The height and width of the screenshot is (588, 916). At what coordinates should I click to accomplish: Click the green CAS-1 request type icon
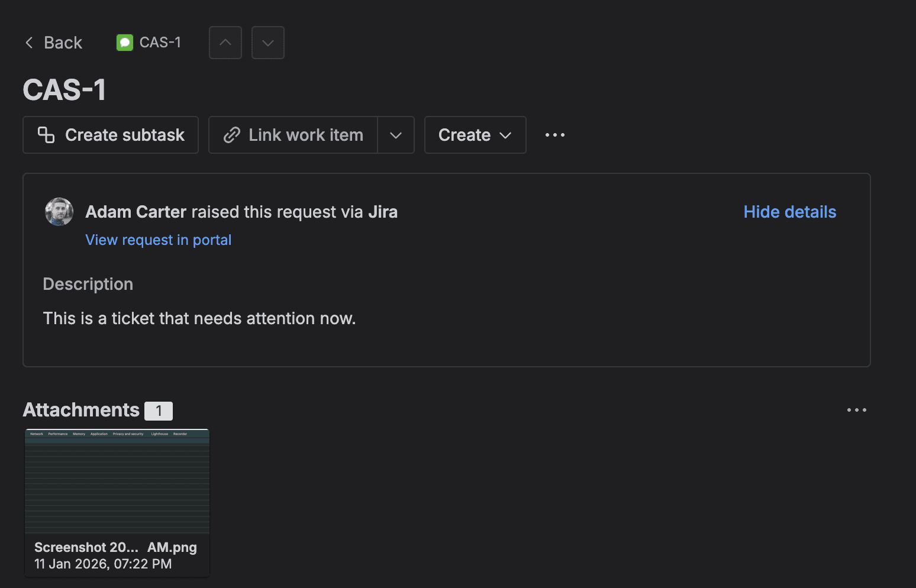coord(124,42)
